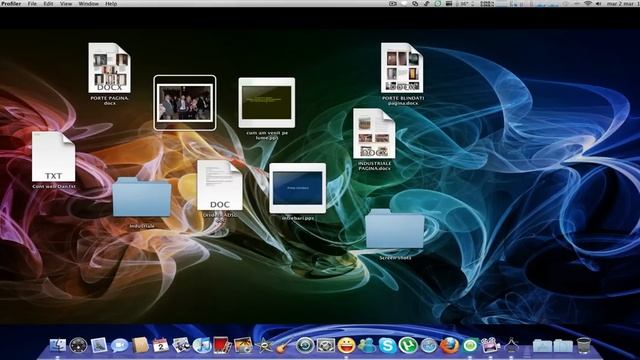Click the volume icon in menu bar
Image resolution: width=640 pixels, height=360 pixels.
click(x=598, y=3)
